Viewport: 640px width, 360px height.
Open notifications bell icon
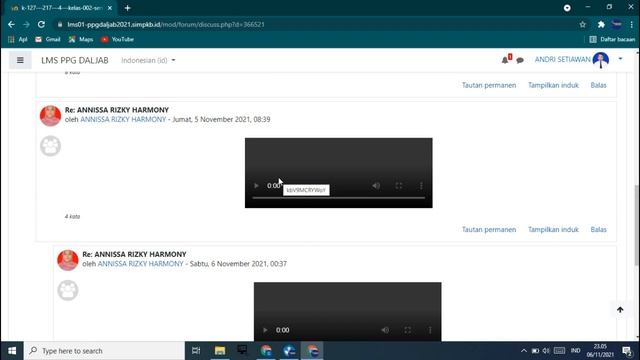pos(505,60)
